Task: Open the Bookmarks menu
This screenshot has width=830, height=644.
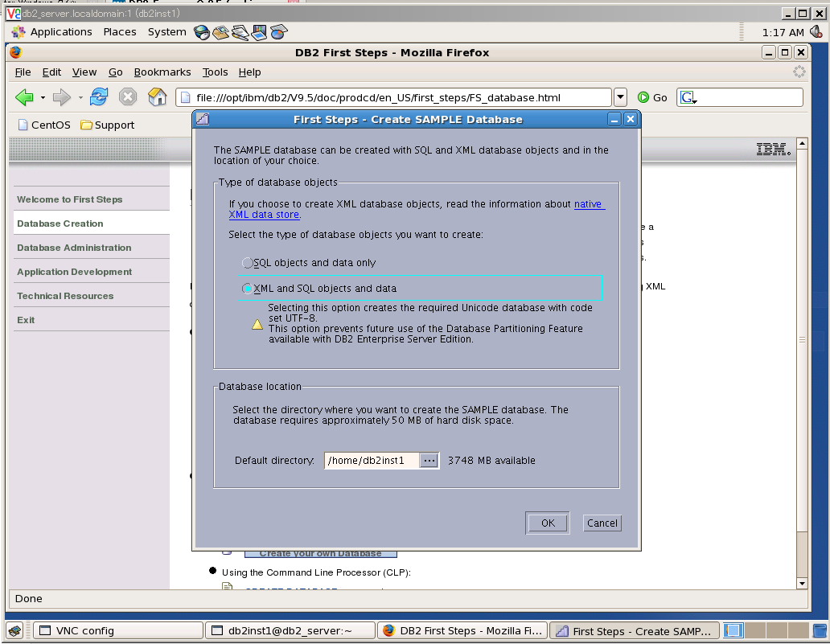Action: 162,72
